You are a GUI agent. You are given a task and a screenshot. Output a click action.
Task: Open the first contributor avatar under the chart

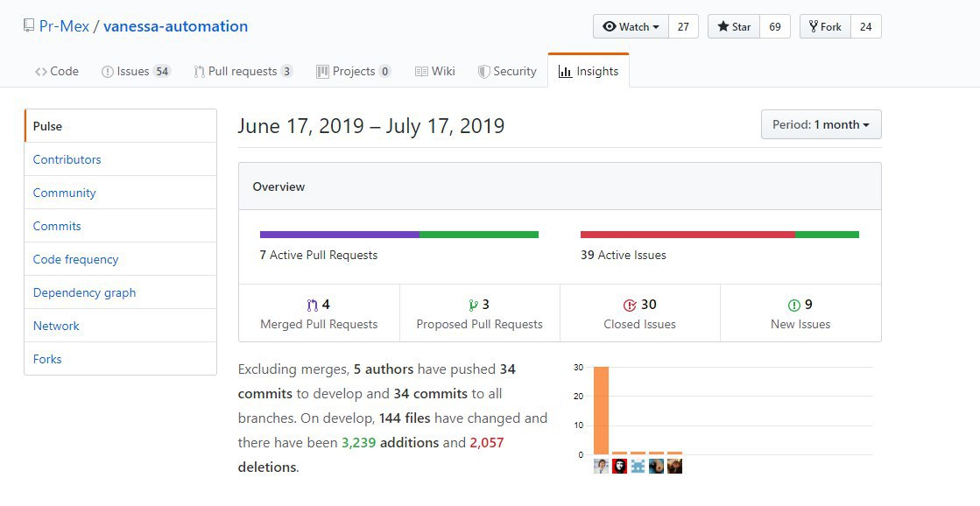[x=601, y=466]
